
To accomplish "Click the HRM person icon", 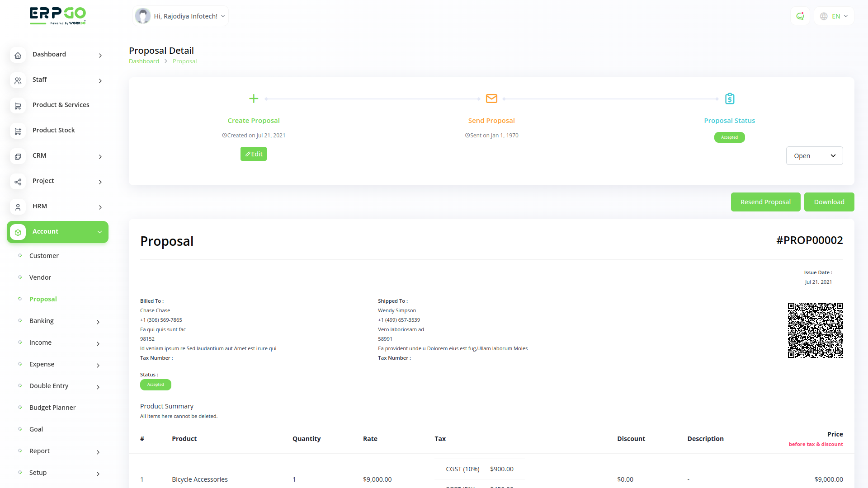I will [18, 207].
